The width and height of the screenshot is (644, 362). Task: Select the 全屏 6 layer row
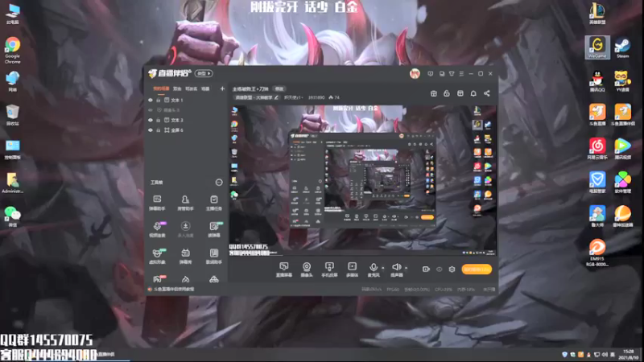pos(186,130)
